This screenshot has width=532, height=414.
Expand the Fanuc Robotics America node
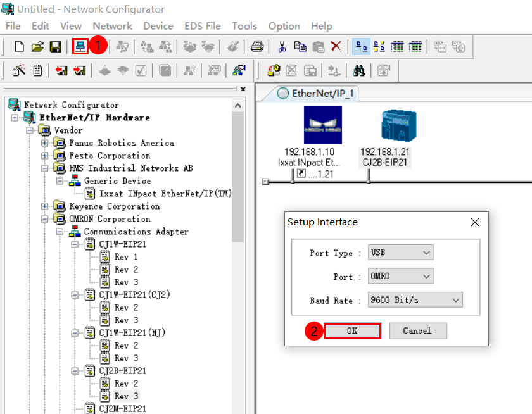pos(43,143)
